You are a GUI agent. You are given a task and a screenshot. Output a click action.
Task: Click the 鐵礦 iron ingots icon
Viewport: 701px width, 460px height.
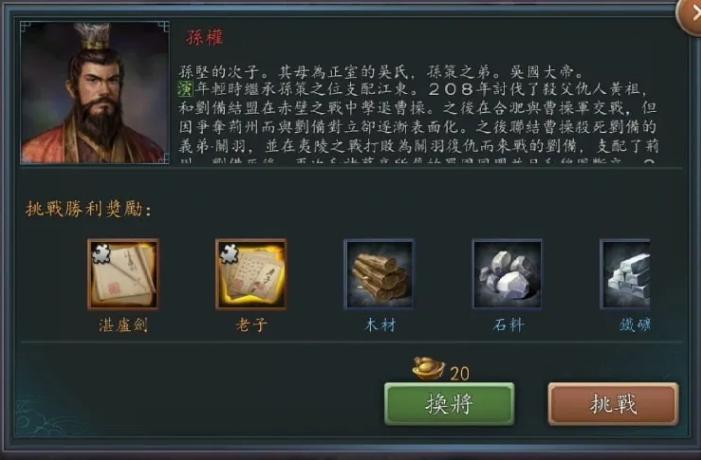click(625, 274)
